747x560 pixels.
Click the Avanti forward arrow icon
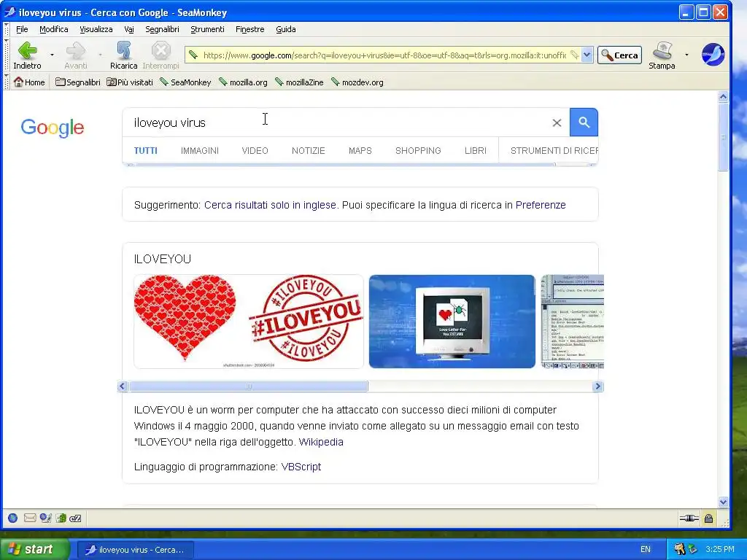[75, 50]
